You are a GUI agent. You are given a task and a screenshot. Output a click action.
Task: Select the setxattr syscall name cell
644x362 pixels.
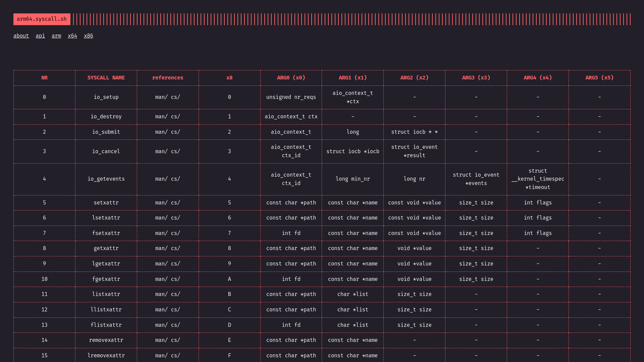[x=106, y=203]
